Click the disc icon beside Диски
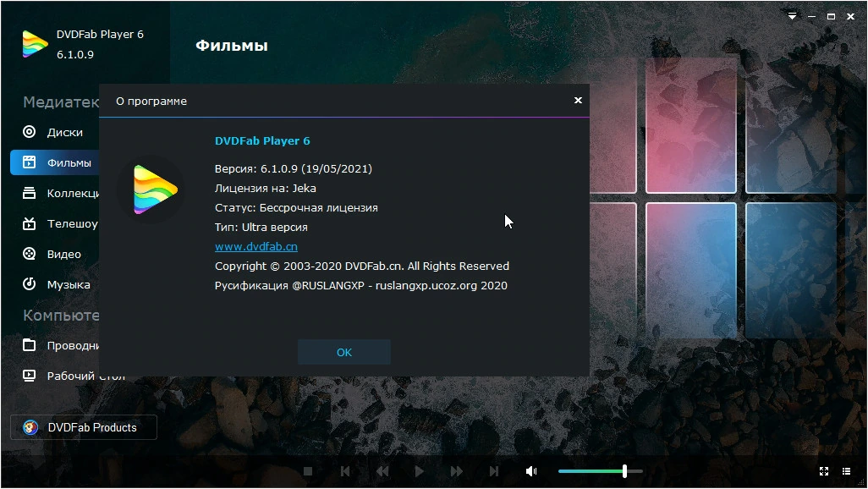Image resolution: width=868 pixels, height=489 pixels. (x=29, y=132)
